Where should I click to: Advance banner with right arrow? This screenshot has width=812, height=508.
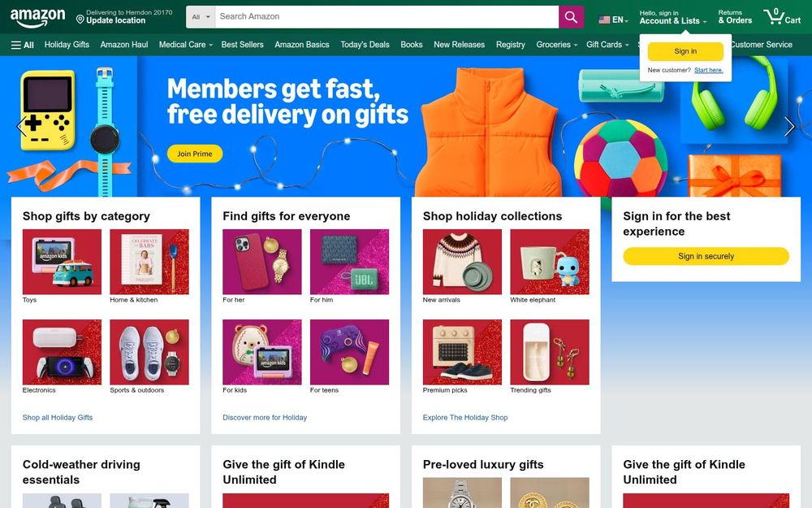789,127
